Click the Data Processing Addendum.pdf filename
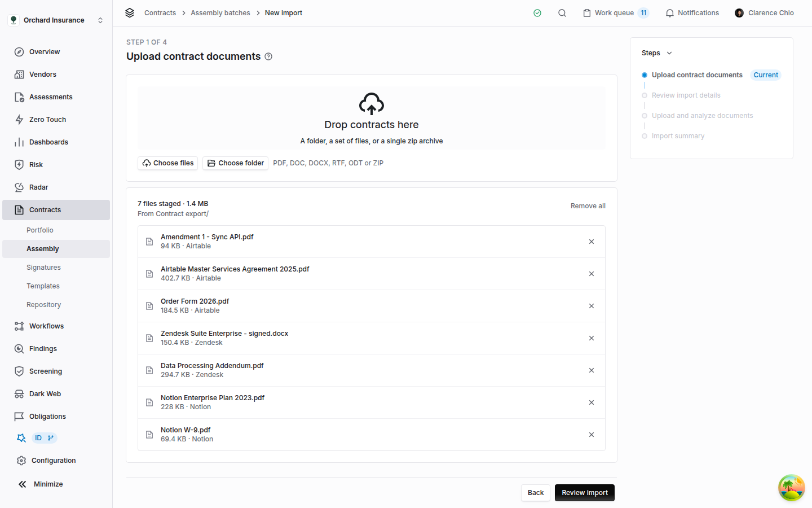The height and width of the screenshot is (508, 812). coord(212,366)
